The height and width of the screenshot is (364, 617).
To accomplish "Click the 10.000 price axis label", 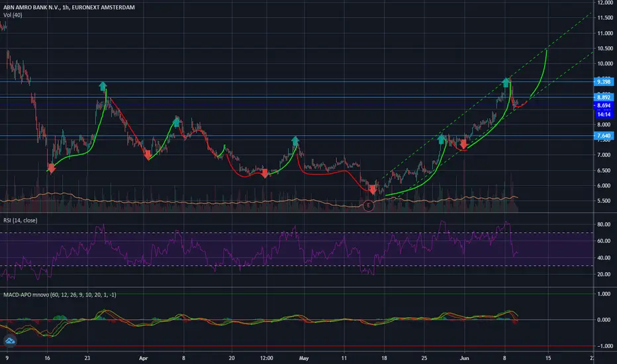I will [605, 64].
